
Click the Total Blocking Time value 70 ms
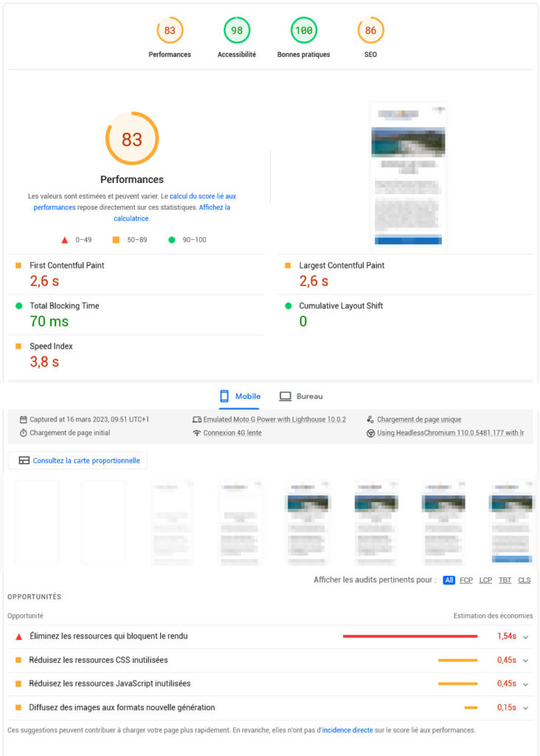pos(49,322)
